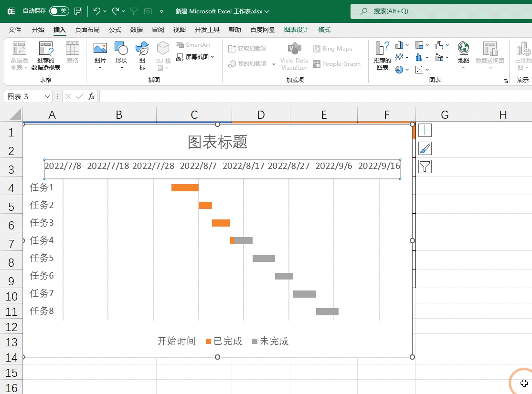Click into the formula bar
The image size is (532, 394).
point(316,96)
